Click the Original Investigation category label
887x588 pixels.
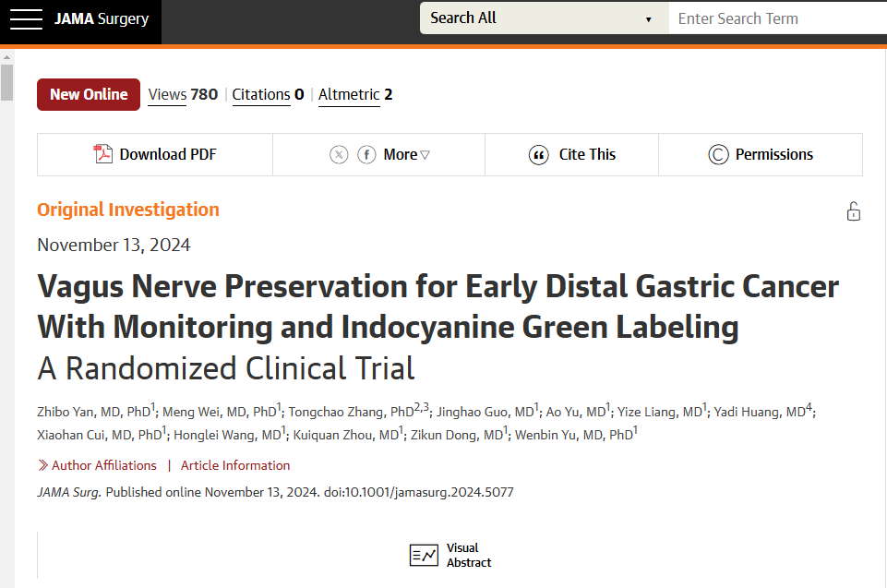pyautogui.click(x=128, y=210)
